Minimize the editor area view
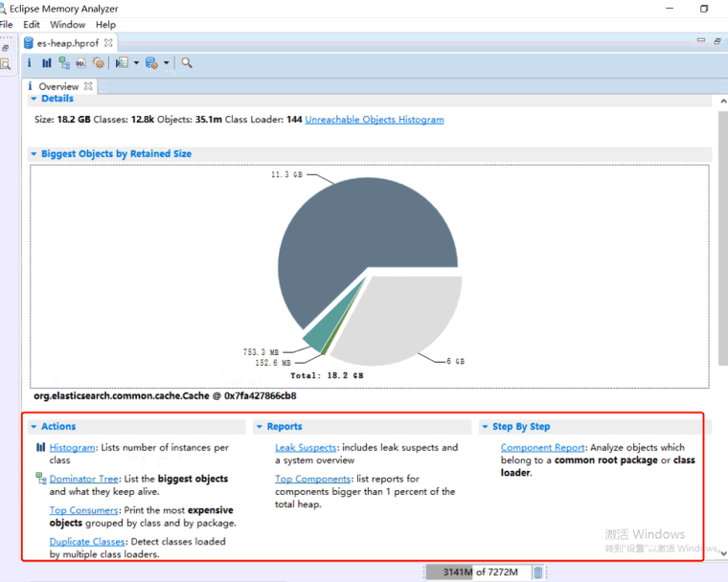Image resolution: width=728 pixels, height=582 pixels. coord(701,40)
